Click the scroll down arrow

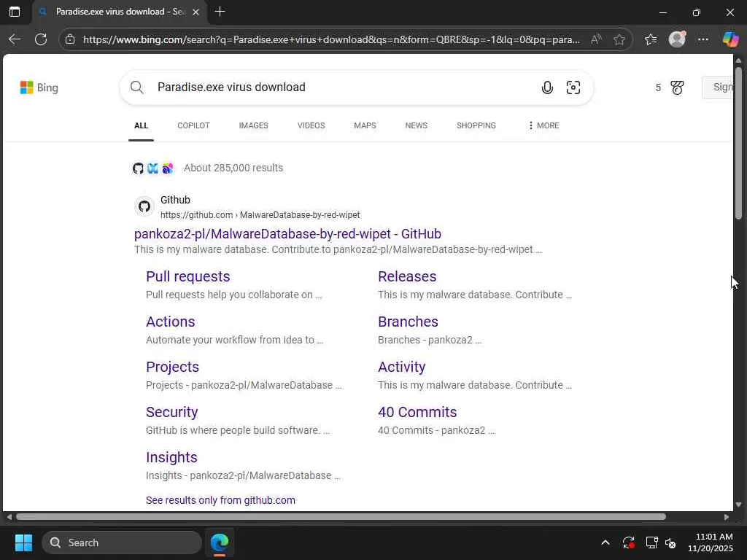[738, 505]
